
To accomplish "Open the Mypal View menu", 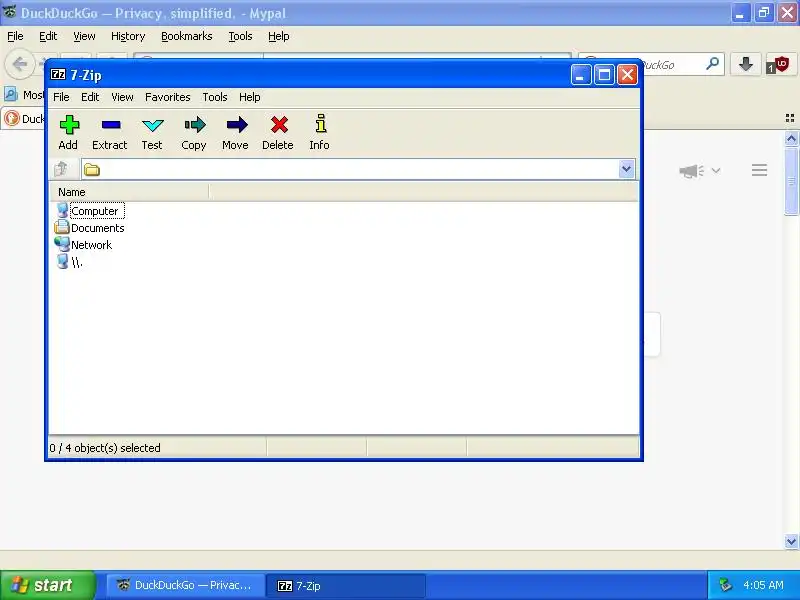I will (84, 36).
